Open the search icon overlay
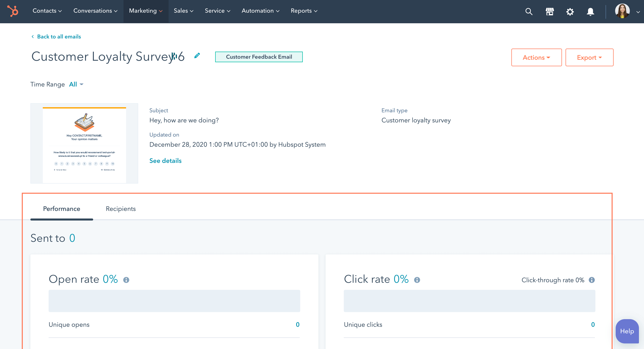Image resolution: width=644 pixels, height=349 pixels. pos(529,12)
